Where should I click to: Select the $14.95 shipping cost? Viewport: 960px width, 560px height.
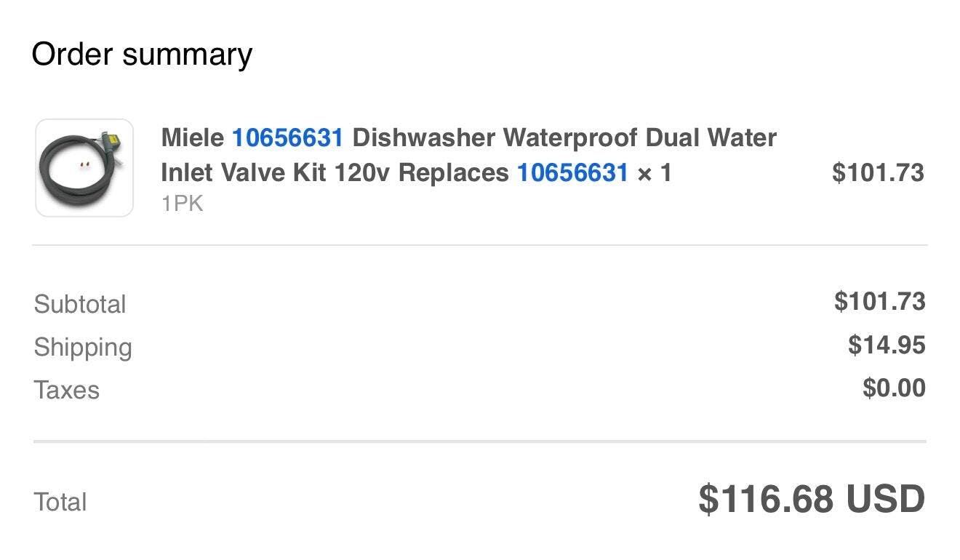pyautogui.click(x=887, y=345)
